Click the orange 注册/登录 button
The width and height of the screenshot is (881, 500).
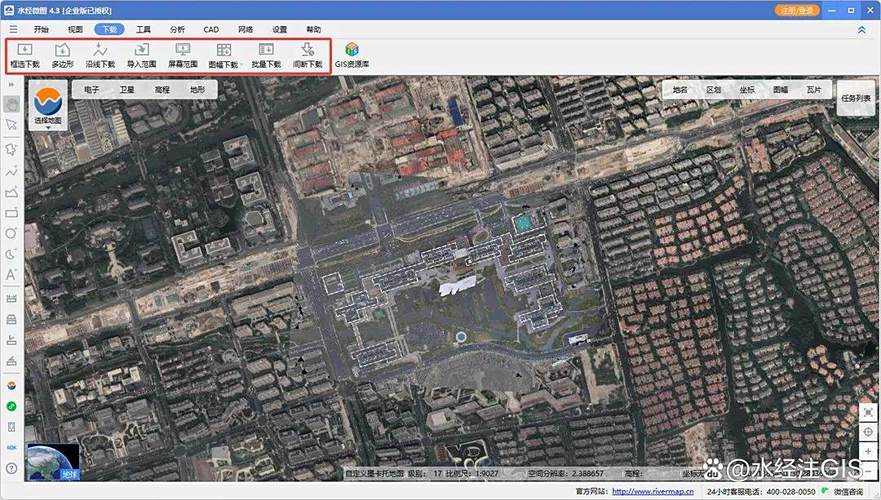[797, 11]
